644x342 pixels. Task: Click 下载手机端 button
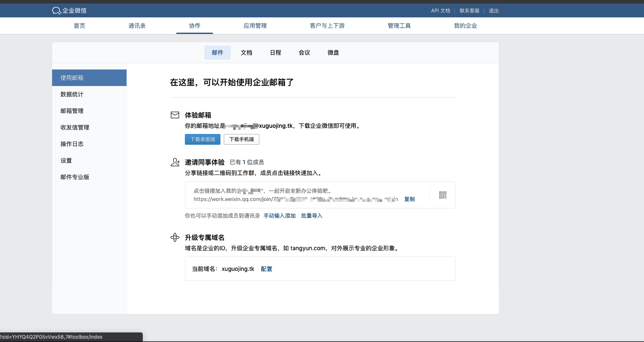(242, 139)
